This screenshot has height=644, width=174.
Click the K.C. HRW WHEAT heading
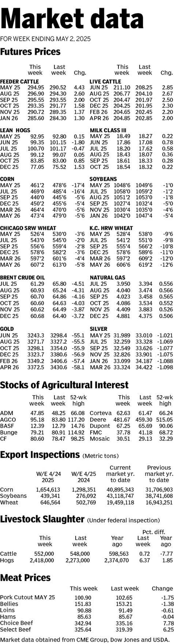click(x=111, y=228)
